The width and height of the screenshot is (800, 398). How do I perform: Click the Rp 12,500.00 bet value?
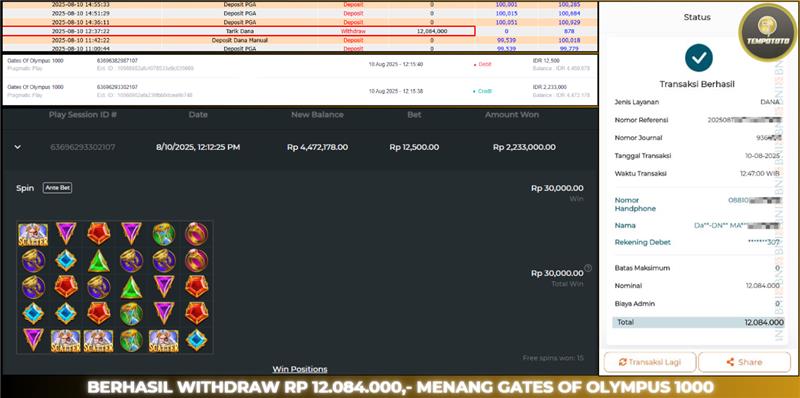(414, 147)
